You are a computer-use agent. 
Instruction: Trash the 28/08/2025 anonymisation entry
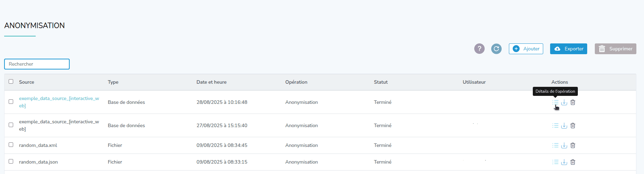pyautogui.click(x=573, y=102)
